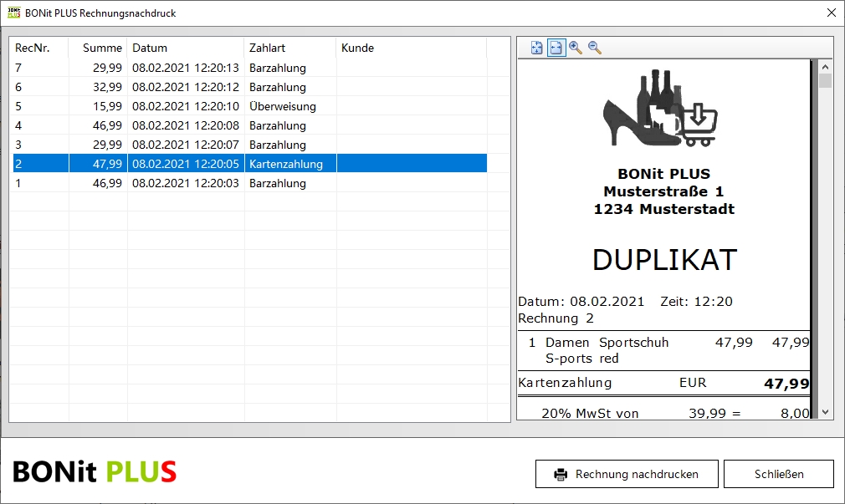The width and height of the screenshot is (845, 504).
Task: Click the shop logo in receipt preview
Action: [660, 108]
